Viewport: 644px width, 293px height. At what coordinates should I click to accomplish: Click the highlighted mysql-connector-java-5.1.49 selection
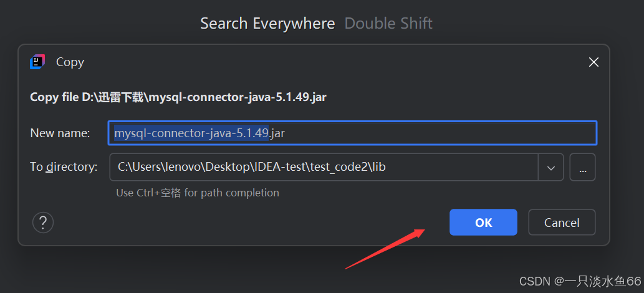191,133
